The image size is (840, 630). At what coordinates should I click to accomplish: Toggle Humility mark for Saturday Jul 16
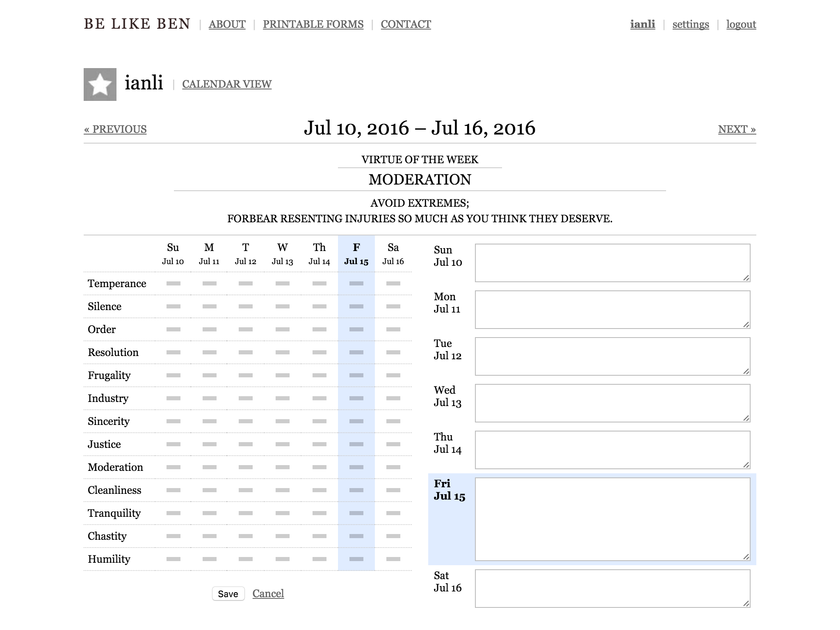pos(393,559)
